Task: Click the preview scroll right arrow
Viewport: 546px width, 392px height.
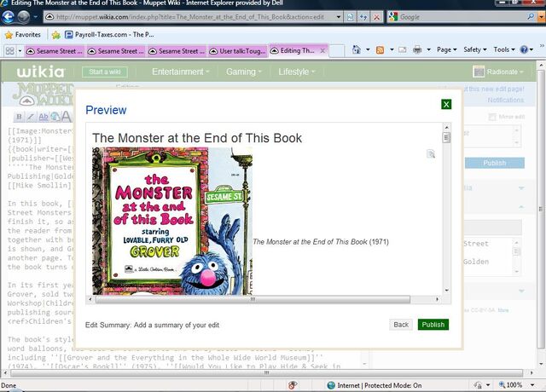Action: pyautogui.click(x=438, y=299)
